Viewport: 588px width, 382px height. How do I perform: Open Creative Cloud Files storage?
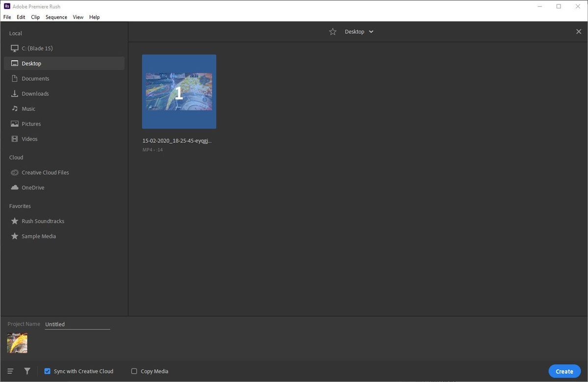tap(45, 172)
